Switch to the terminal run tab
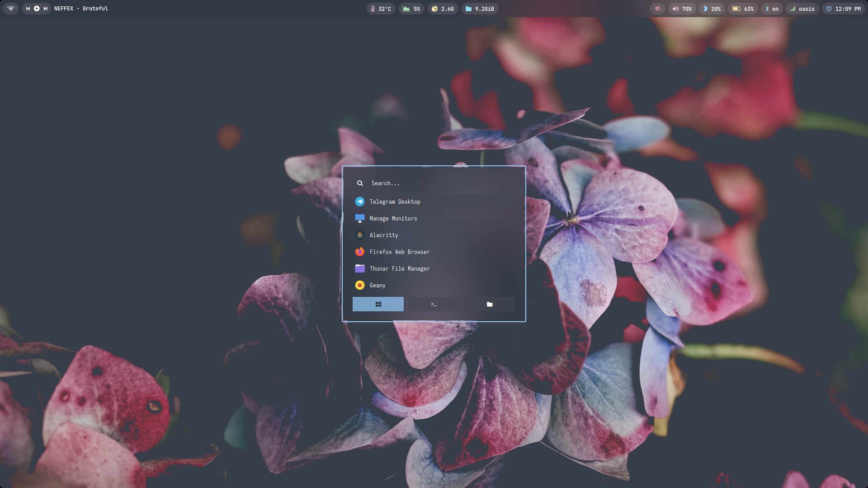This screenshot has width=868, height=488. pos(434,304)
